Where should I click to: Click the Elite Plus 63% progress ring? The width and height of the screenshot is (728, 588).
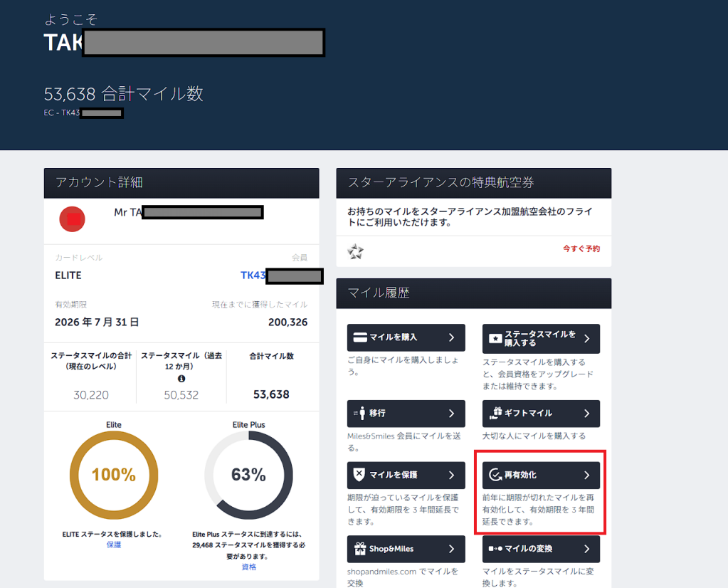coord(248,475)
